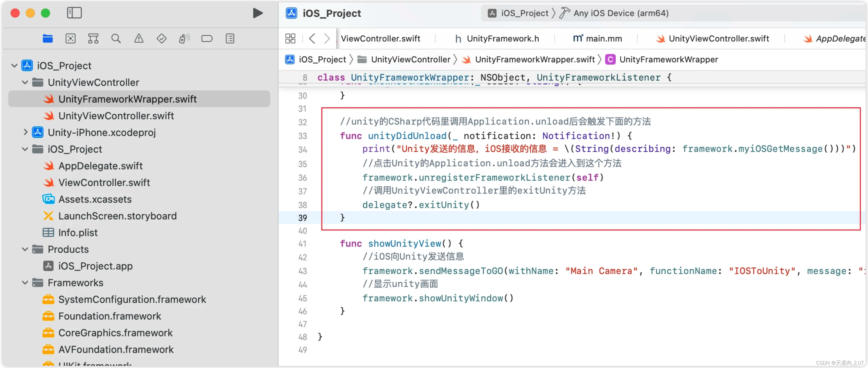Open the Issue navigator warning icon
Viewport: 868px width, 368px height.
click(139, 39)
